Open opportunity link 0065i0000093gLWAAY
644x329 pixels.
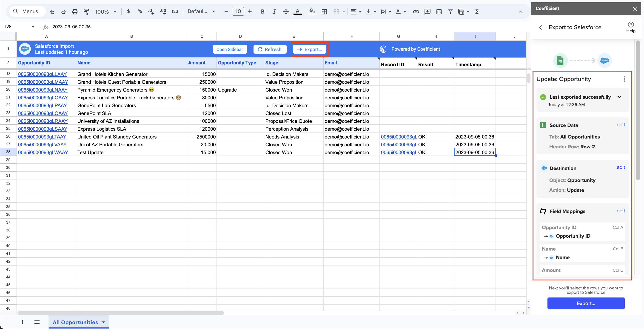(x=43, y=152)
